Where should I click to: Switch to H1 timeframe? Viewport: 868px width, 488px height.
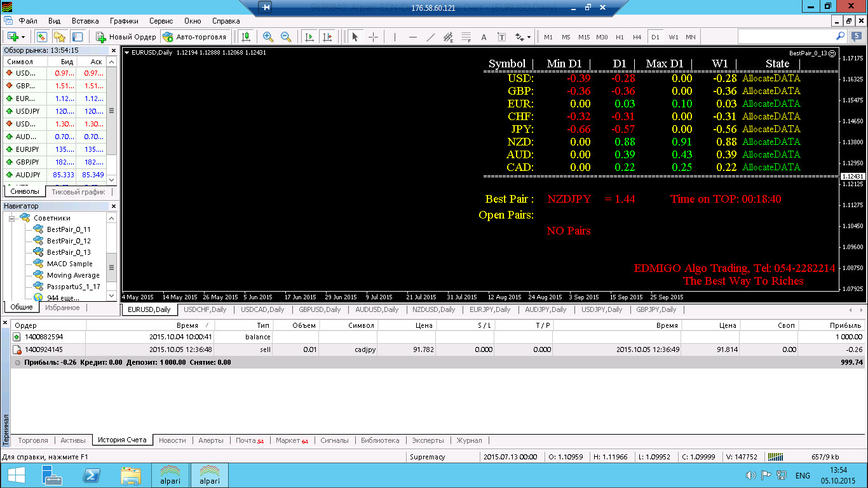620,37
